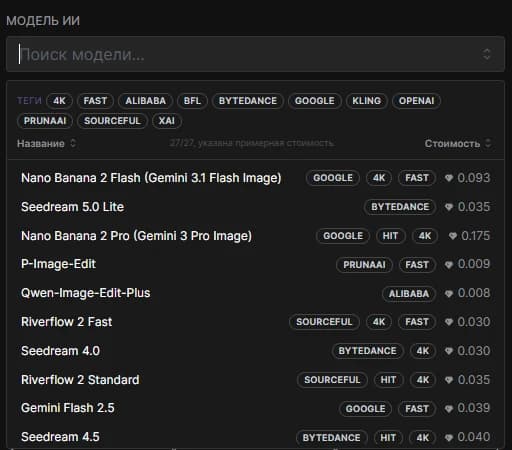The width and height of the screenshot is (512, 450).
Task: Click BYTEDANCE badge on Seedream 5.0 Lite row
Action: coord(400,207)
